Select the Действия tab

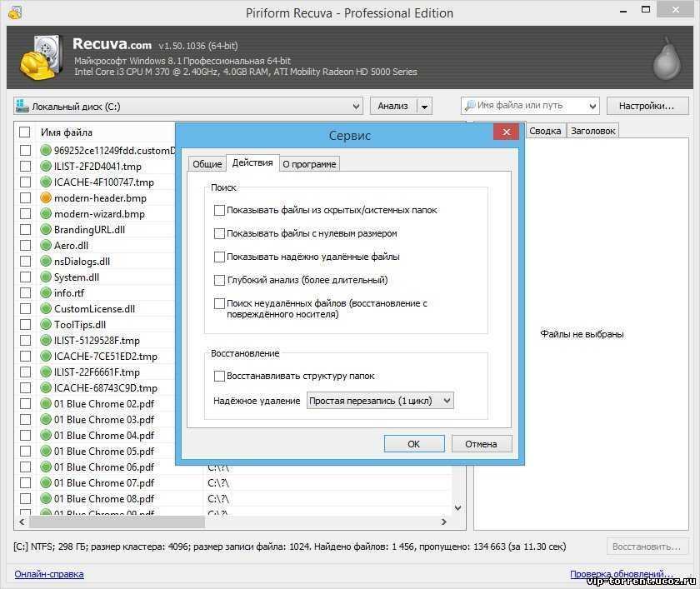[252, 162]
